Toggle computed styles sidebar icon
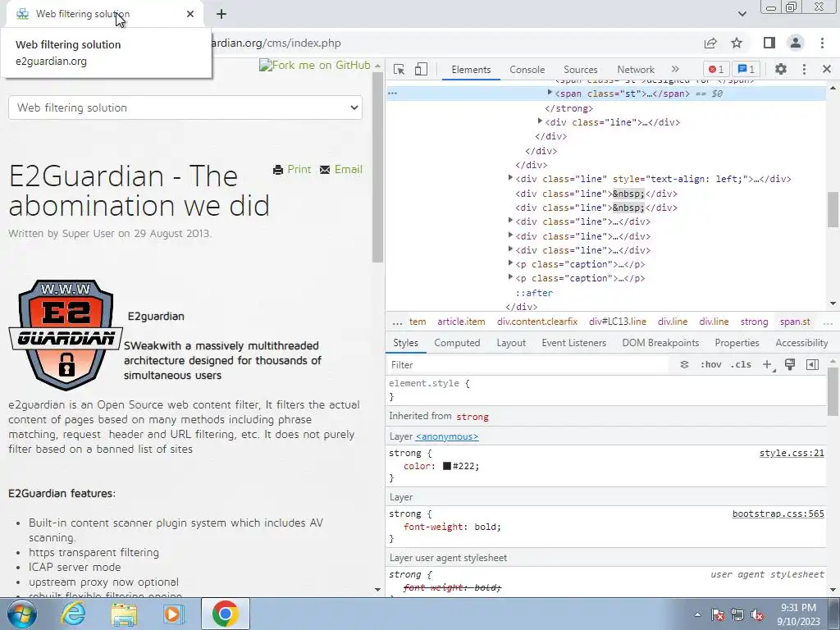The image size is (840, 630). [x=812, y=365]
